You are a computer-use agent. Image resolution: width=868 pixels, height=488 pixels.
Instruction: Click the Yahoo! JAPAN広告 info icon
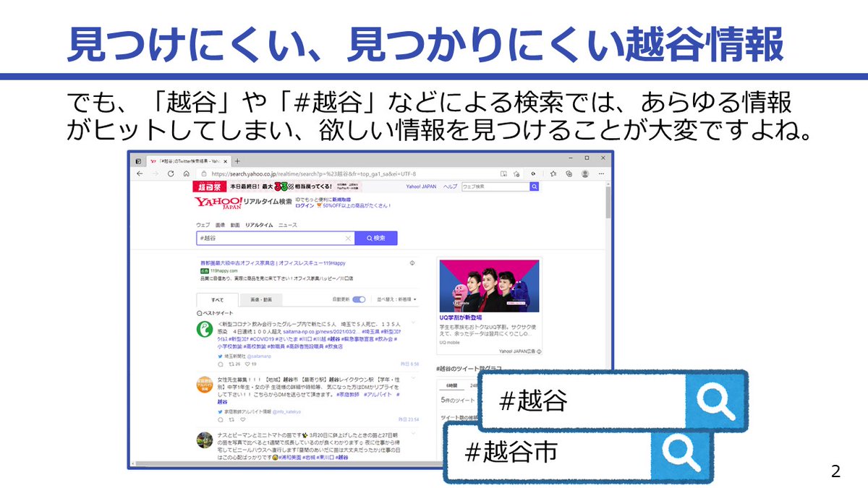(537, 351)
